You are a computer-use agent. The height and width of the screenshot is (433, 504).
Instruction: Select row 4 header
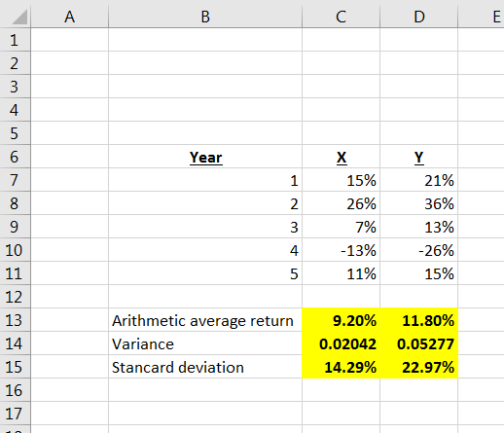[15, 110]
